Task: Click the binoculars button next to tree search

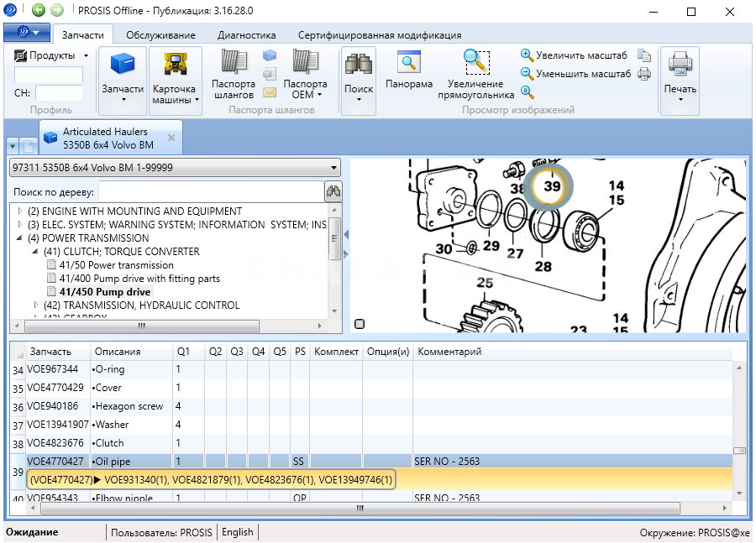Action: 333,191
